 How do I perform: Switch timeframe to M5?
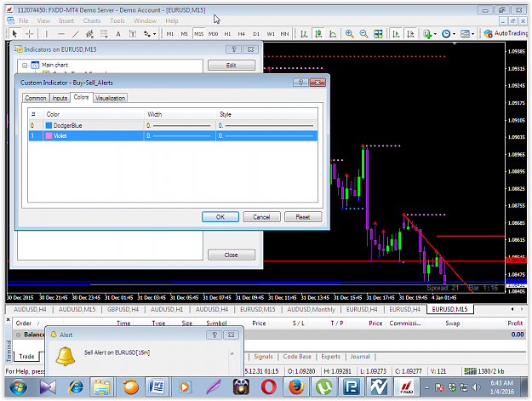[184, 34]
